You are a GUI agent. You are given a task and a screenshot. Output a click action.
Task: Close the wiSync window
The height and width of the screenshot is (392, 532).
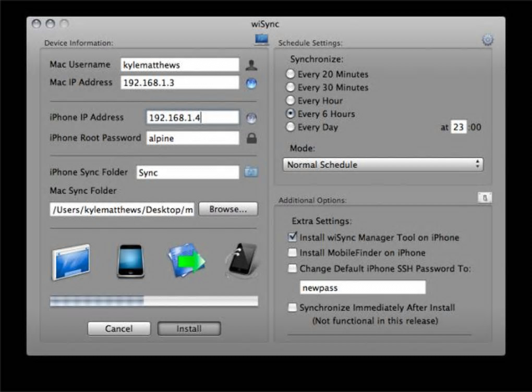[37, 24]
